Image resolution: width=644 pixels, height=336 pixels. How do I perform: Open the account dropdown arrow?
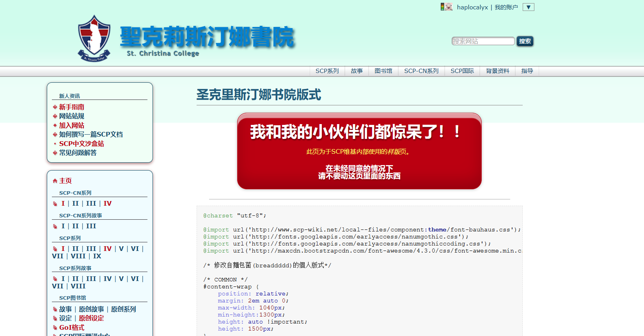[x=528, y=7]
